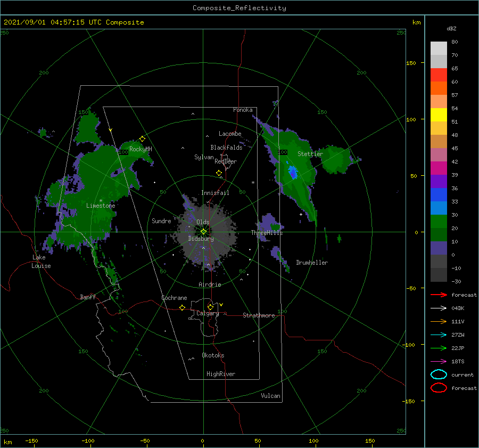This screenshot has width=479, height=448.
Task: Click the Airdrie label
Action: click(210, 284)
